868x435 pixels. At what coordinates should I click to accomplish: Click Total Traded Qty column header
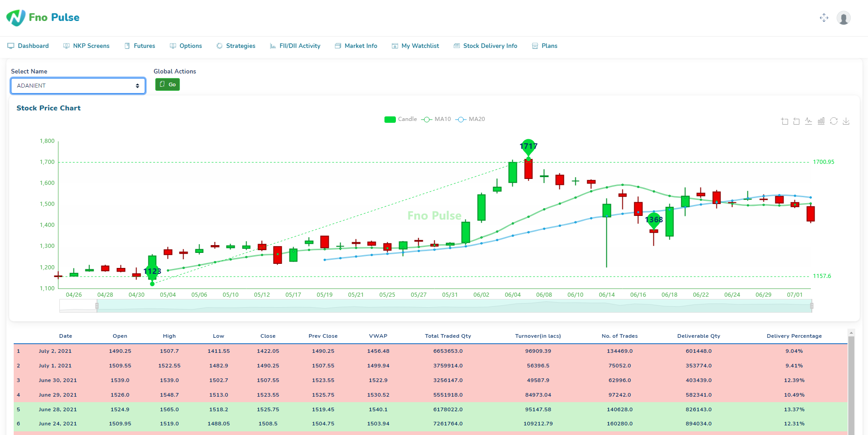pyautogui.click(x=448, y=336)
